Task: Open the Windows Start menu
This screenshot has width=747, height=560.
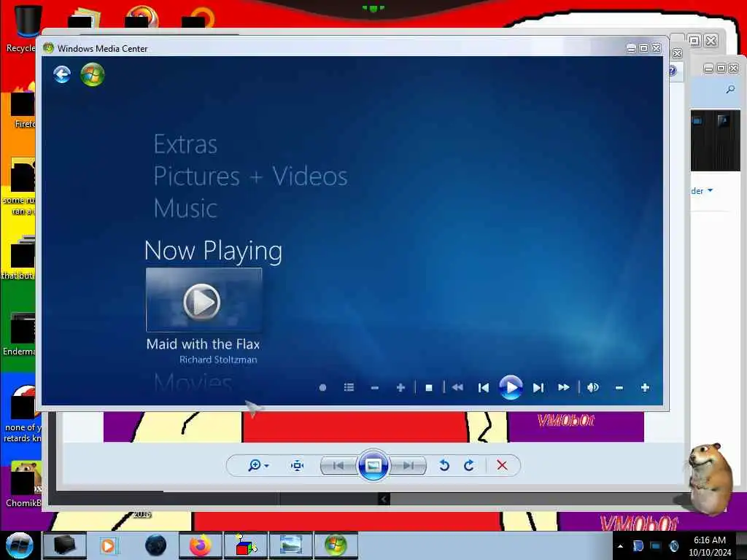Action: (x=19, y=545)
